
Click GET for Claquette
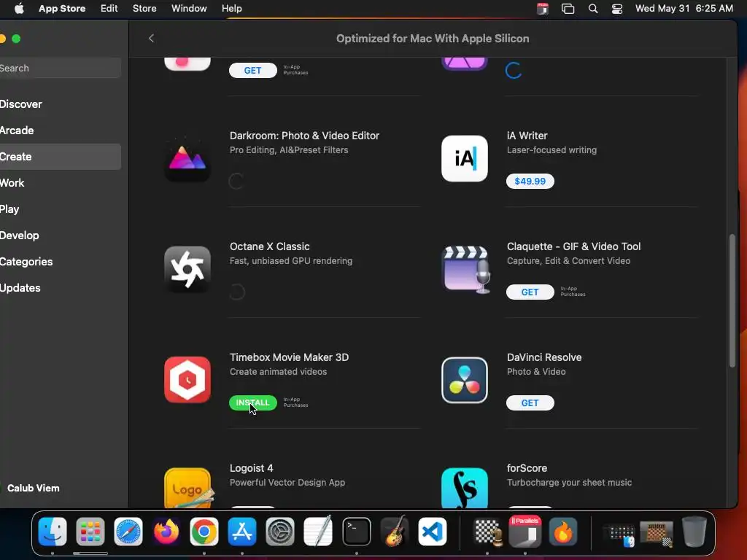[x=530, y=292]
